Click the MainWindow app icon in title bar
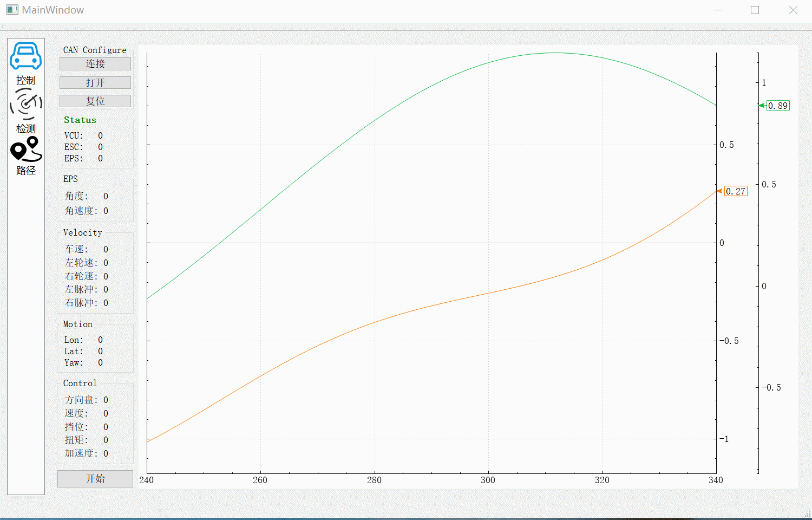This screenshot has width=812, height=520. tap(12, 10)
